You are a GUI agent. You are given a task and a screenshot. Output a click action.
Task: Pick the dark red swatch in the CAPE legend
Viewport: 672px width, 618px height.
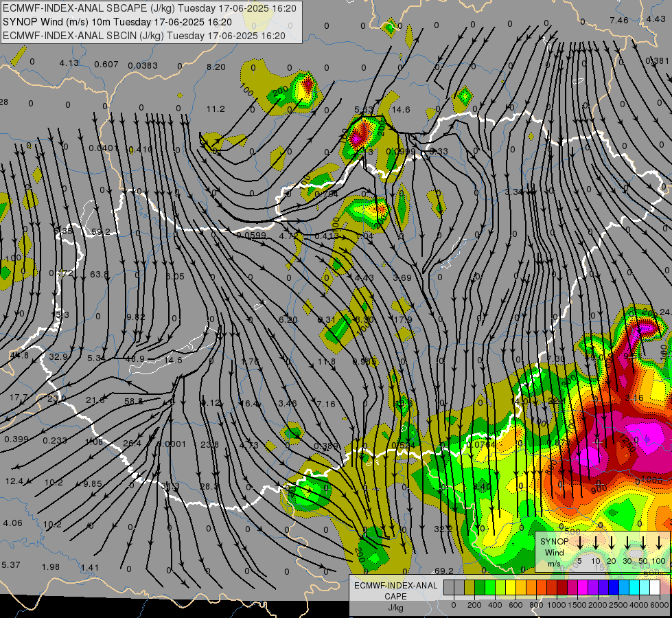[562, 587]
